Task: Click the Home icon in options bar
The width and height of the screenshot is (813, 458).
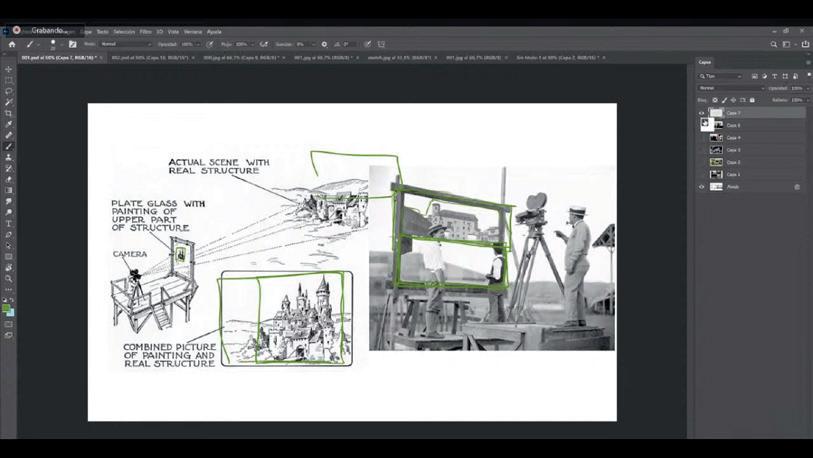Action: [x=11, y=44]
